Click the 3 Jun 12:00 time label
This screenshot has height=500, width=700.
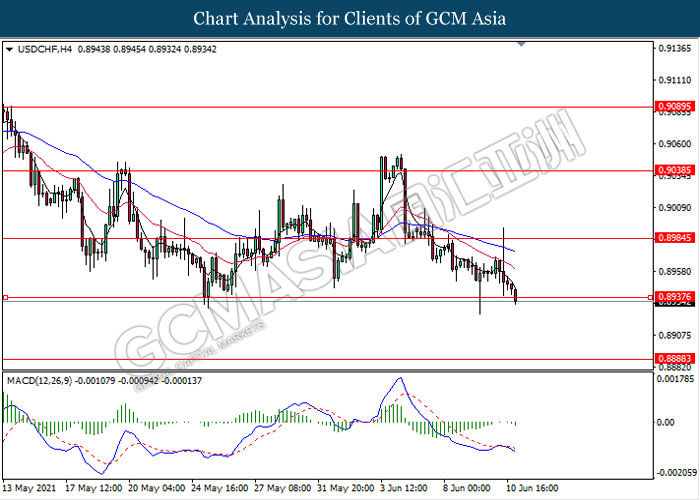pos(404,488)
